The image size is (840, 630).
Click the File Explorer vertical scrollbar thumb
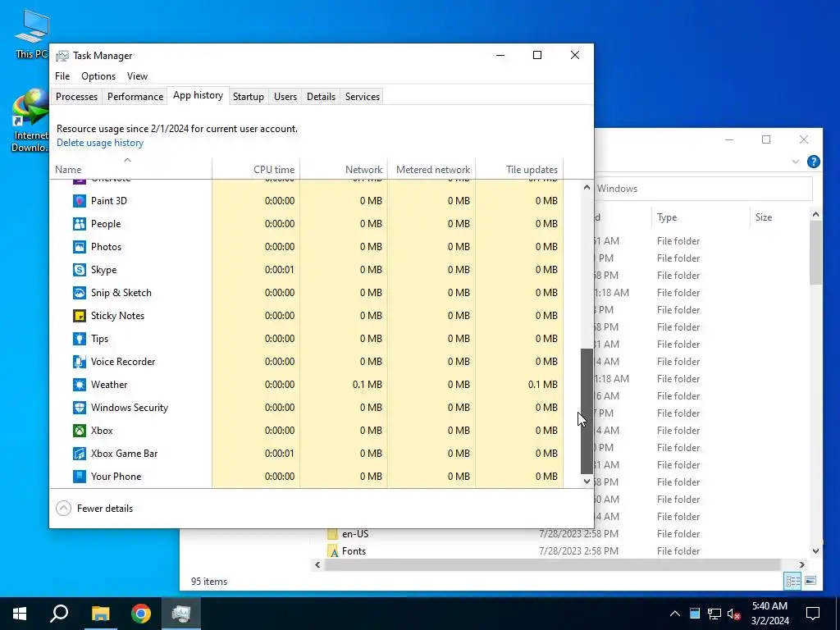(815, 253)
